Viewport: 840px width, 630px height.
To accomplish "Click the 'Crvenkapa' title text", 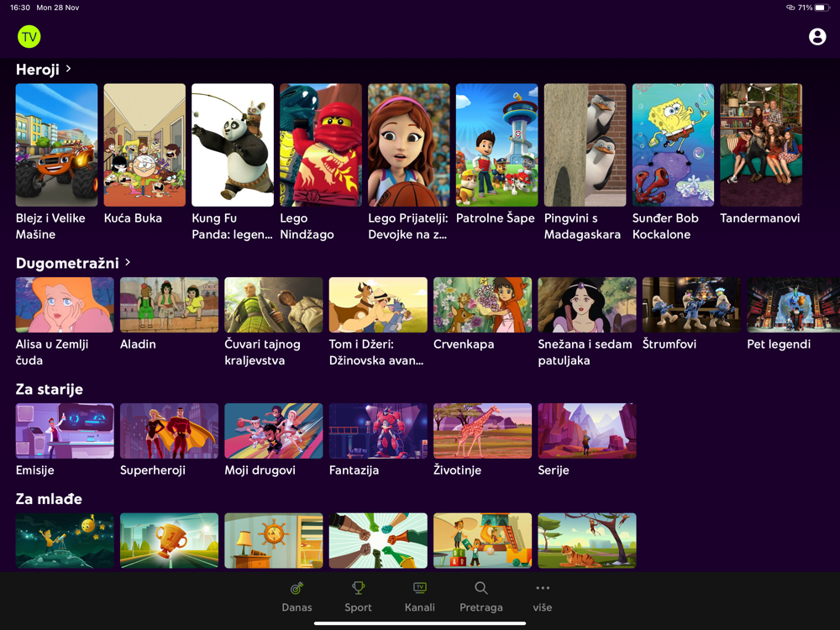I will click(x=464, y=344).
